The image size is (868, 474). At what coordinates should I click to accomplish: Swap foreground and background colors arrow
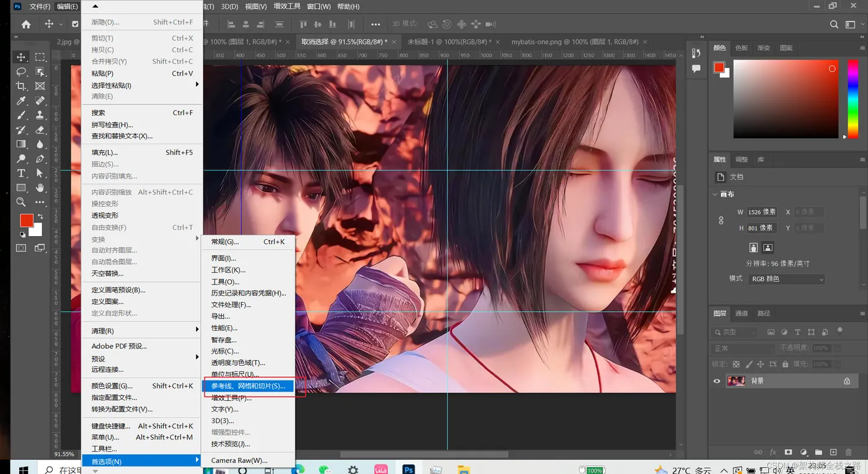tap(40, 216)
